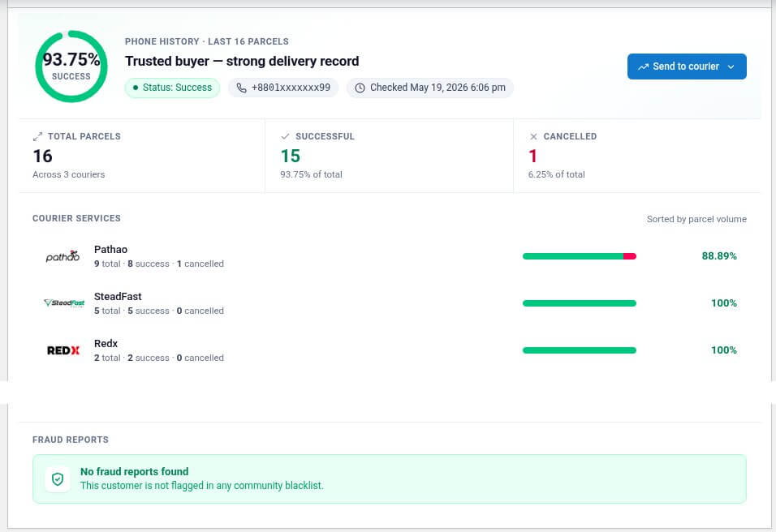The width and height of the screenshot is (776, 532).
Task: Click SteadFast's 5 total 5 success stats
Action: (x=159, y=311)
